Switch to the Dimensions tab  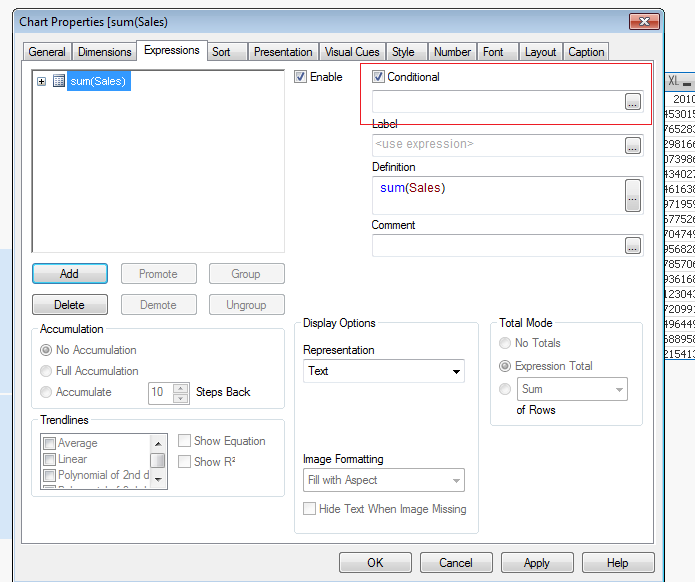coord(105,52)
